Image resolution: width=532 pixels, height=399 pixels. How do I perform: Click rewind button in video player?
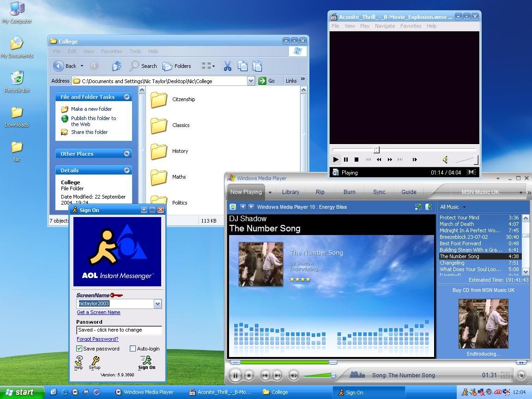[x=379, y=159]
